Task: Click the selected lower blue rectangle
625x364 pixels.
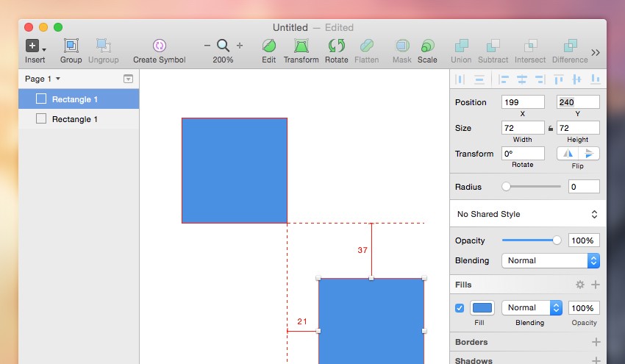Action: [x=371, y=321]
